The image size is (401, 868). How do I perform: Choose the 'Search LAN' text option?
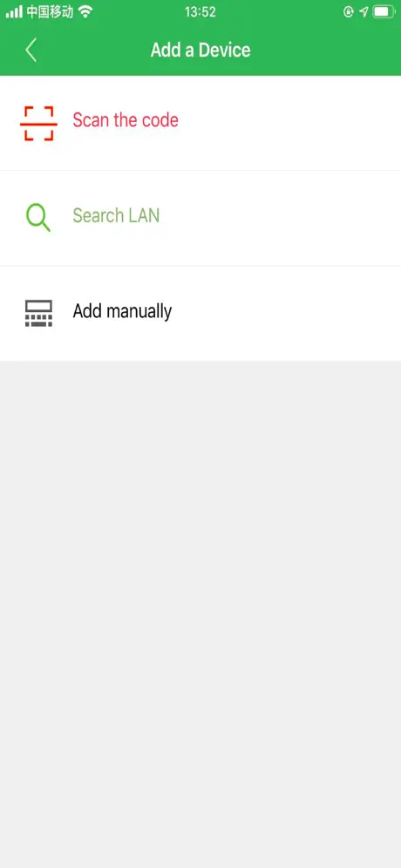click(116, 214)
